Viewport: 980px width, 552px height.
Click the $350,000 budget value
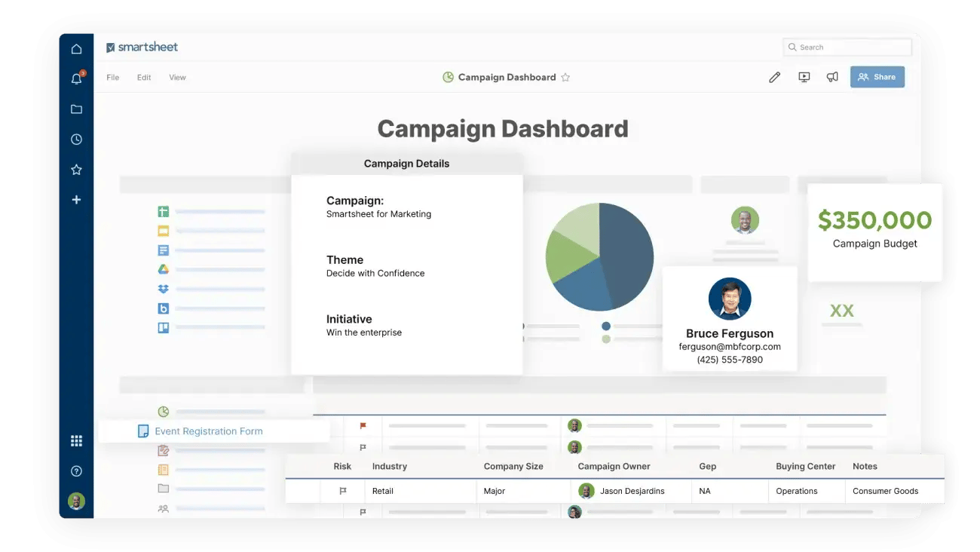pos(874,220)
